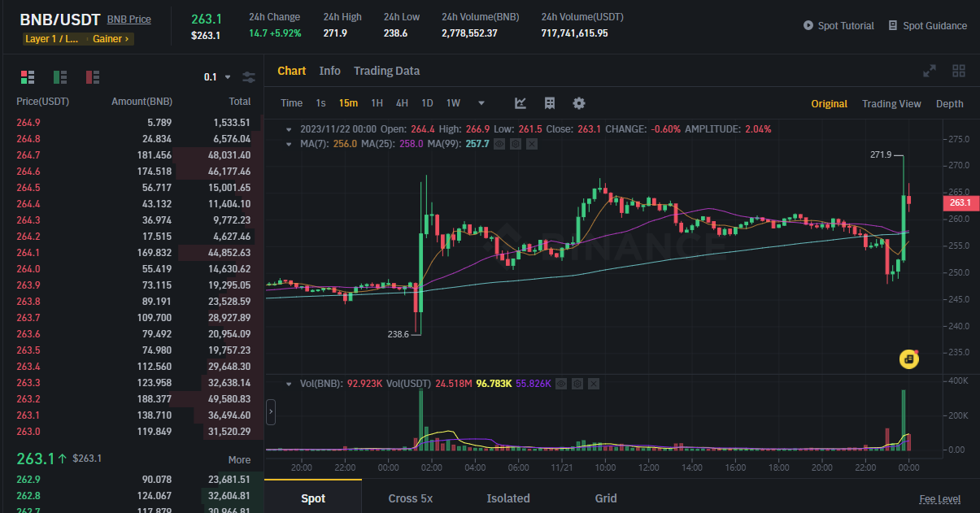The width and height of the screenshot is (980, 513).
Task: Select the Time line chart option
Action: tap(291, 103)
